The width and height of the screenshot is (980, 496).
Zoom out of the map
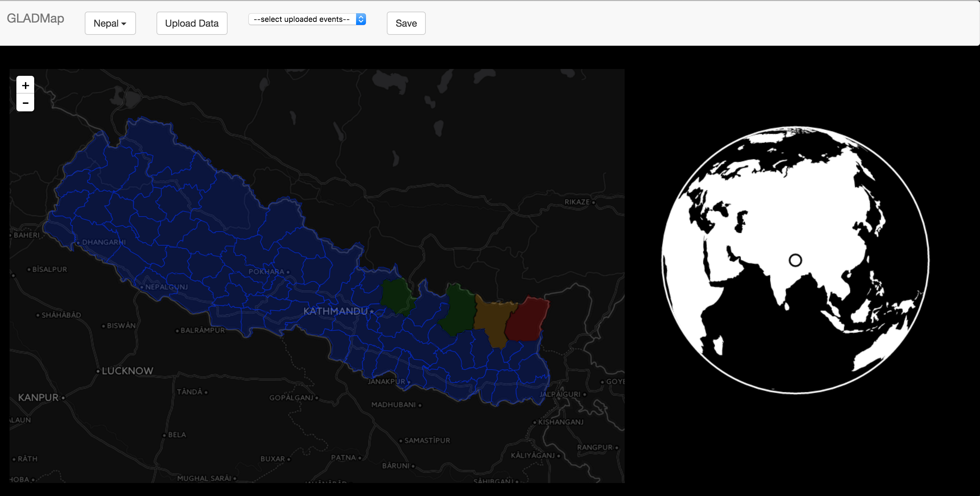pos(25,103)
